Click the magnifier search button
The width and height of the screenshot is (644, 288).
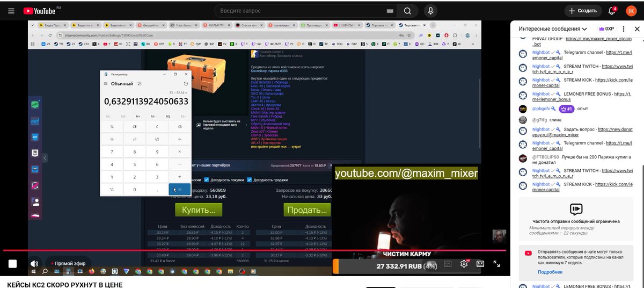pos(408,11)
